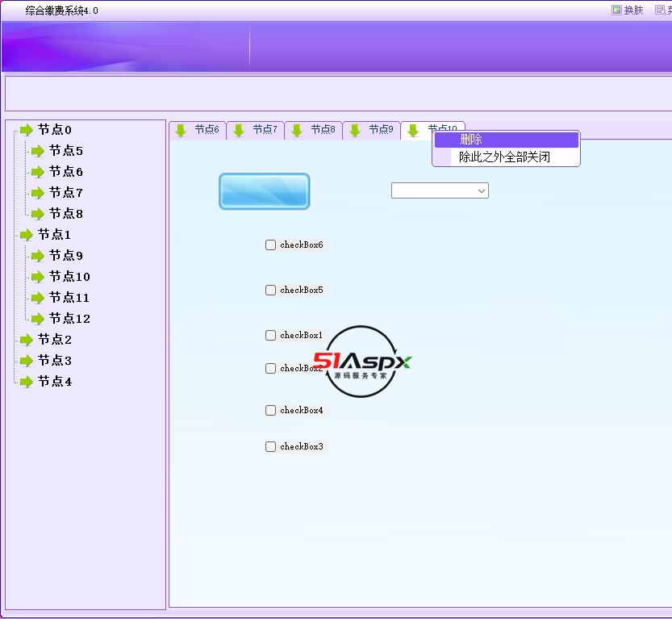Click the down-arrow icon on the 节点7 tab
This screenshot has height=619, width=672.
(239, 130)
